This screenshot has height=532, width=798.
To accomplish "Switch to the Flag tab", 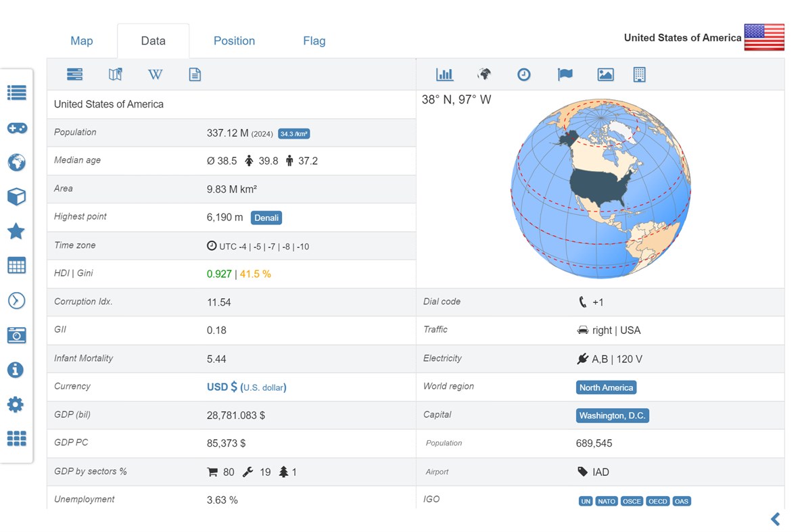I will (314, 41).
